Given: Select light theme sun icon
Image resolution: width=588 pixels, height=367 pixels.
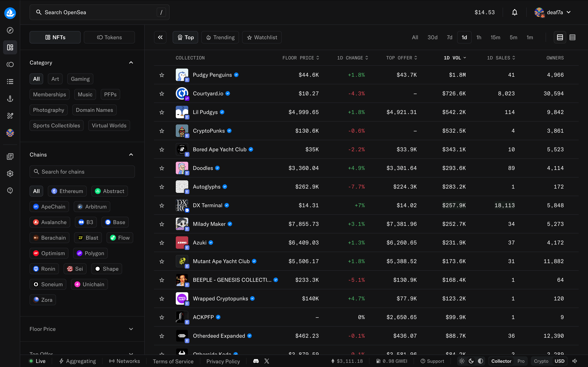Looking at the screenshot, I should click(462, 361).
